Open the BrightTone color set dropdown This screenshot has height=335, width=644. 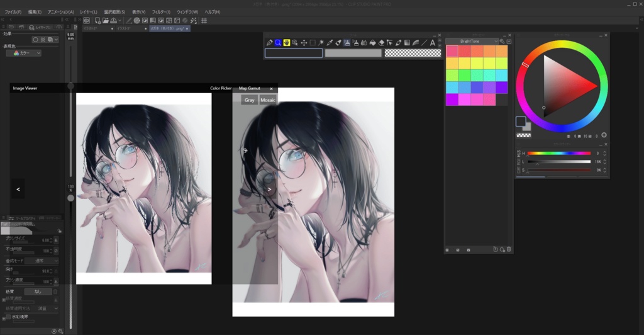(472, 42)
